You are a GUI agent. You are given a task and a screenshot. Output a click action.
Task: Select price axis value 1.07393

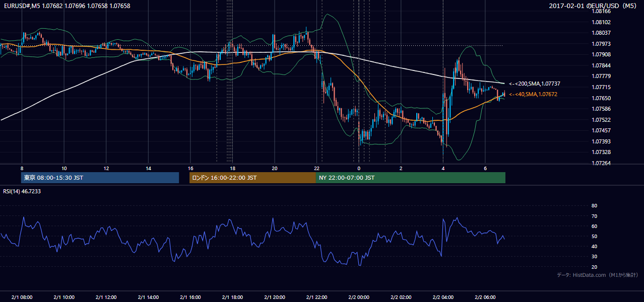[x=601, y=141]
